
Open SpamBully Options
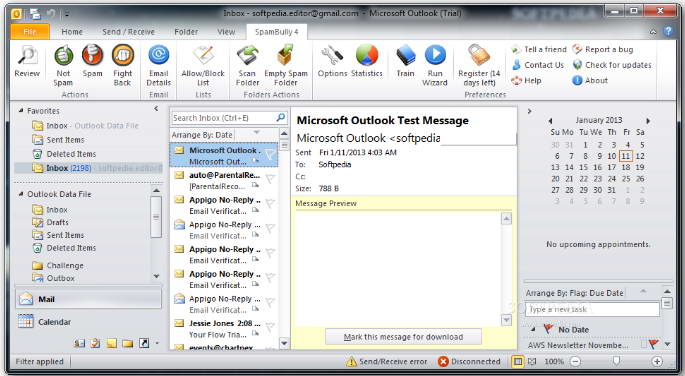click(x=332, y=62)
